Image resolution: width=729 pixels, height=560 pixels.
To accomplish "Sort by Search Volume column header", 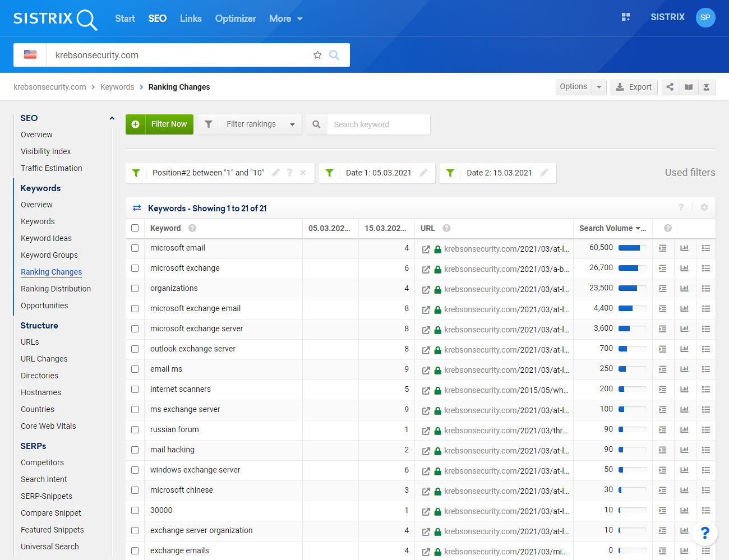I will click(612, 228).
